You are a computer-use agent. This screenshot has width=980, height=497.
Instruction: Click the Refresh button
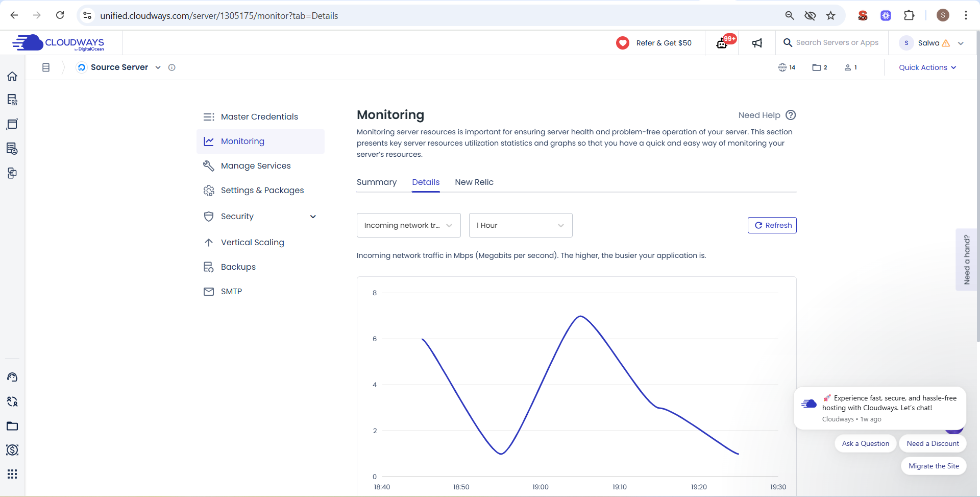[x=772, y=225]
